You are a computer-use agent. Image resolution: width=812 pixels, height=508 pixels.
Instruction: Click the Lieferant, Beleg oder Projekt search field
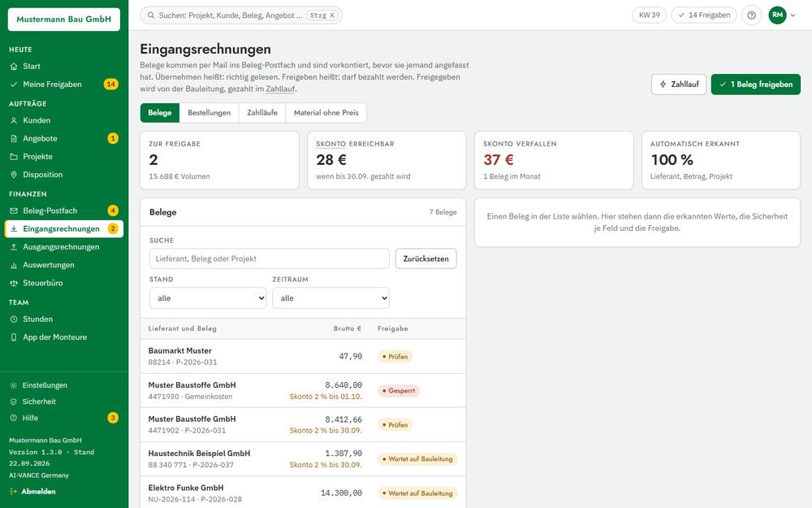click(x=270, y=258)
